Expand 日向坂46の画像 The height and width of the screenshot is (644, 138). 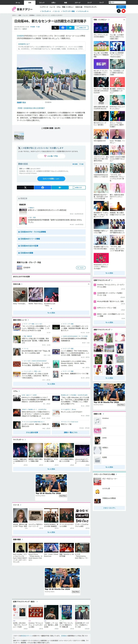click(x=51, y=253)
